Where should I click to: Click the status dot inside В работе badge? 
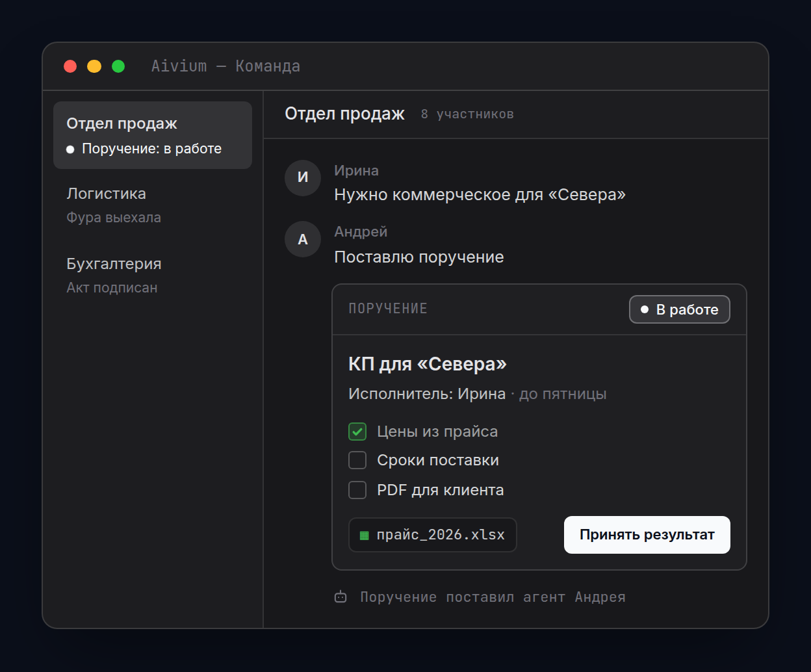click(645, 309)
